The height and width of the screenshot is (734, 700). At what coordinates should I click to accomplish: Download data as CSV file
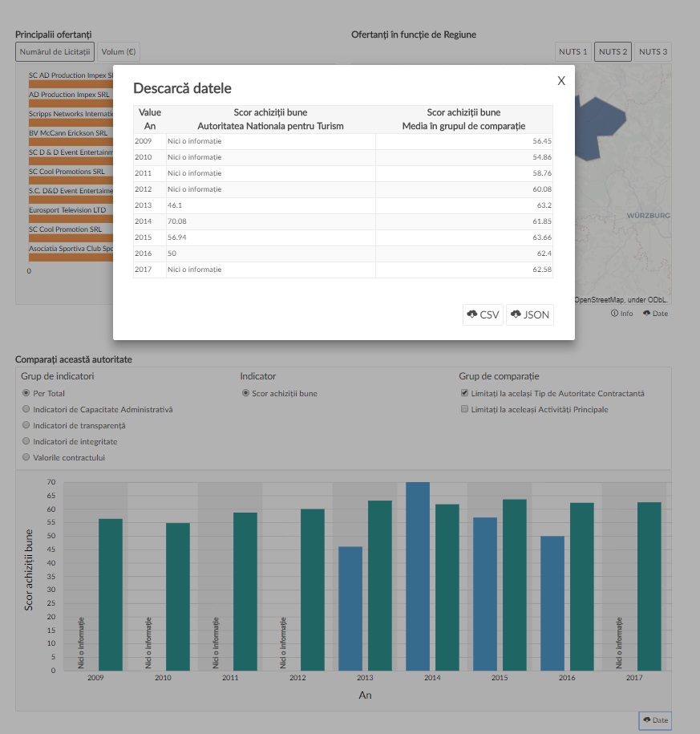pyautogui.click(x=483, y=314)
